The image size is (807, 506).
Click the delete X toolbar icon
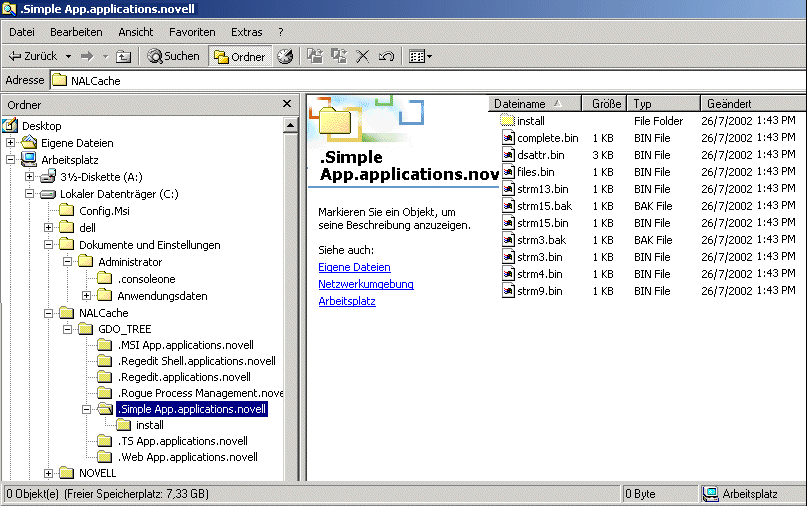(x=363, y=57)
